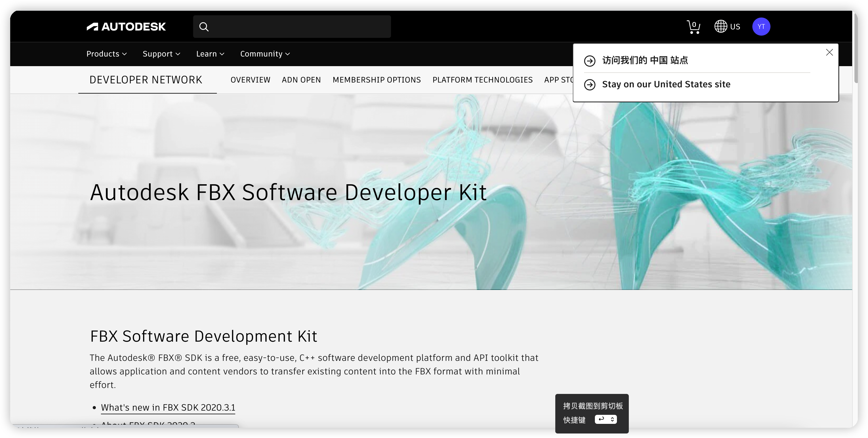Open the screenshot shortcut key selector

pyautogui.click(x=606, y=419)
